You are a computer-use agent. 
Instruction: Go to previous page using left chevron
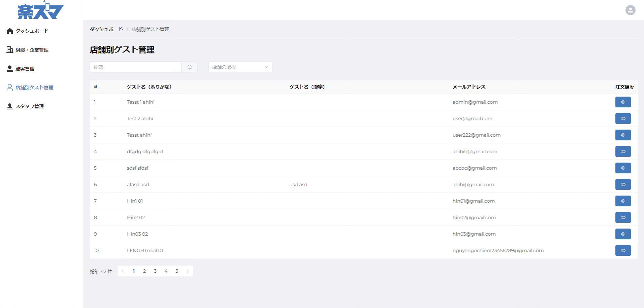pos(123,271)
